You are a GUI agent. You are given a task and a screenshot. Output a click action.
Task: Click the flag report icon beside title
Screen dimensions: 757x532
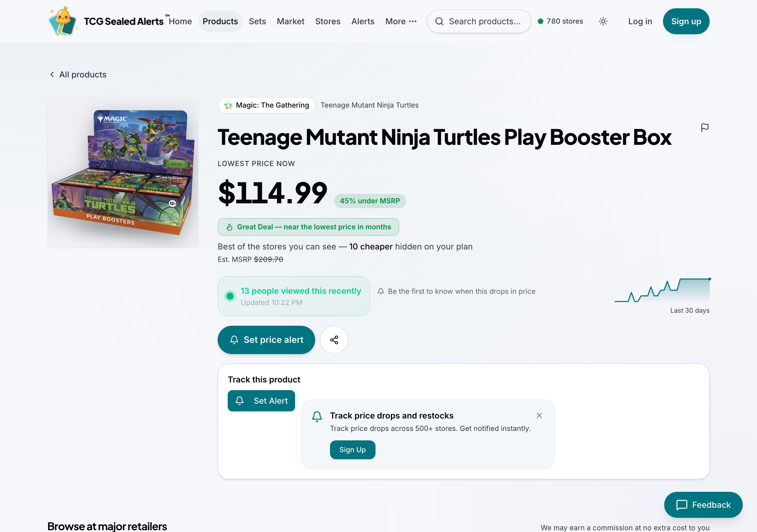(x=705, y=128)
